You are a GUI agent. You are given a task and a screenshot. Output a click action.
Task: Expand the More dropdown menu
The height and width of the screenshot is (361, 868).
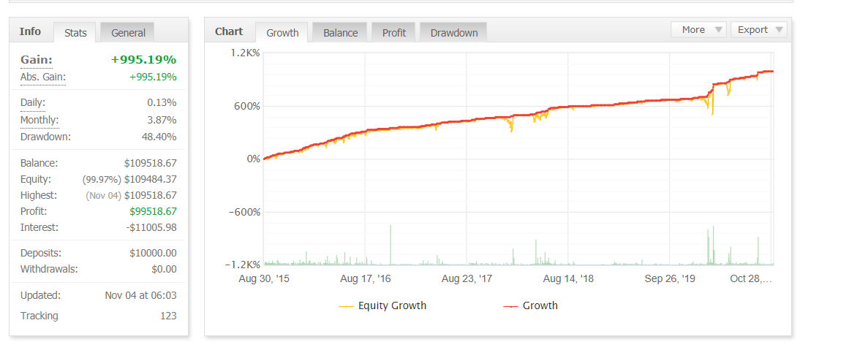pos(698,30)
